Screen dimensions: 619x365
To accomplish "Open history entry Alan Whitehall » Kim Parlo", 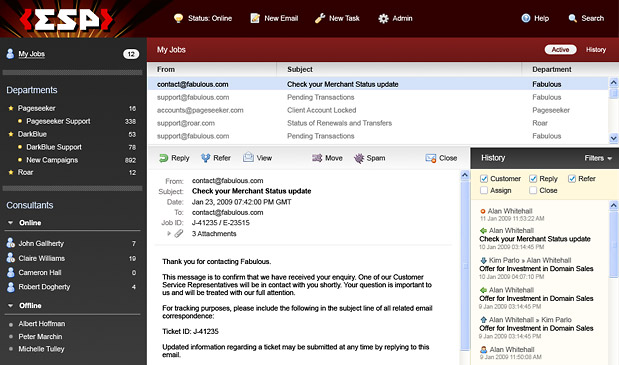I will pos(530,320).
